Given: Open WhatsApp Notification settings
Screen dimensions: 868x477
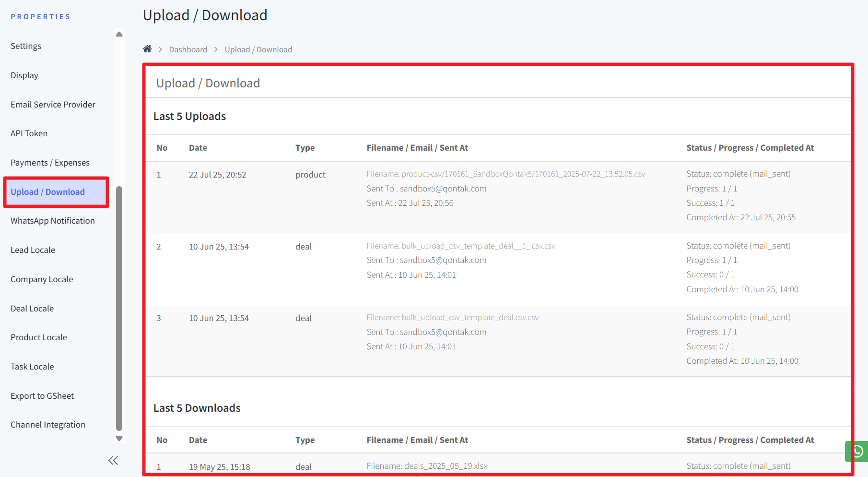Looking at the screenshot, I should (x=53, y=221).
